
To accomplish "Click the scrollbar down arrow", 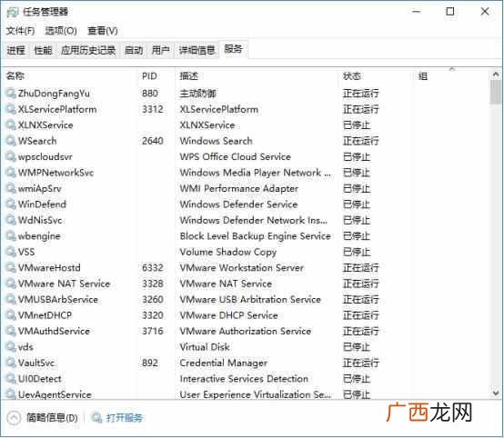I will [x=496, y=393].
